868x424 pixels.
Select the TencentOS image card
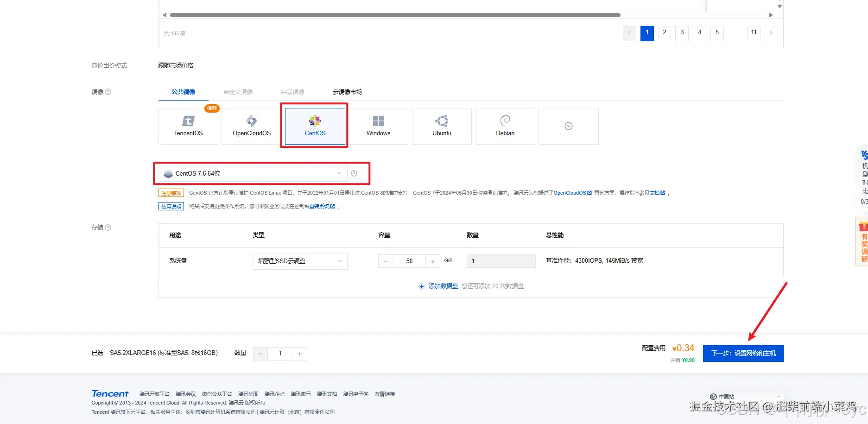pos(188,126)
